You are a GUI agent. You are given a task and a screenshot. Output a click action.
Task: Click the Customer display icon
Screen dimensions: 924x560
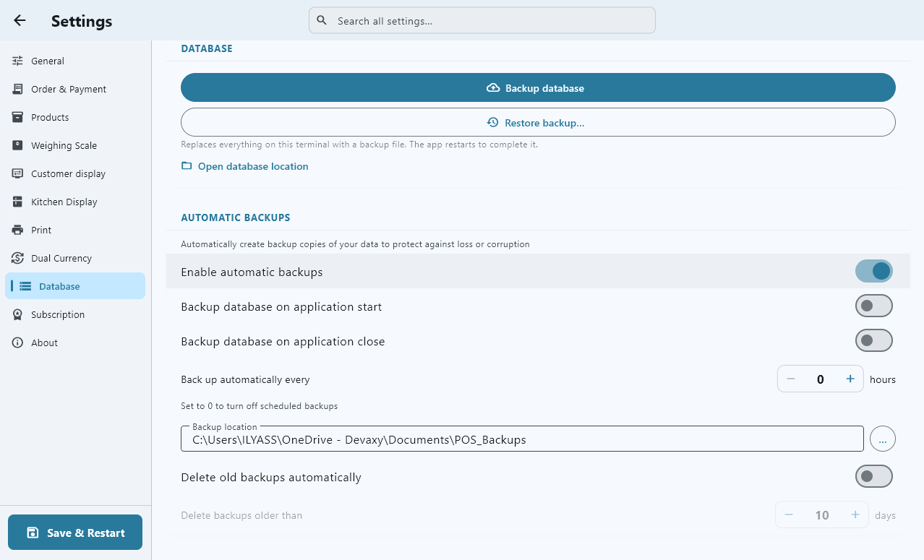pyautogui.click(x=17, y=173)
